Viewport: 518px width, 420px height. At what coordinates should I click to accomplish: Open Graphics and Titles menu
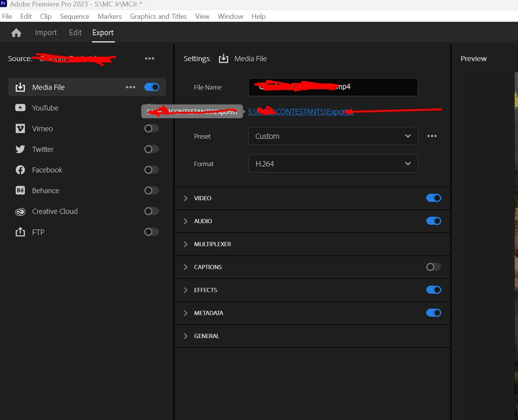159,16
